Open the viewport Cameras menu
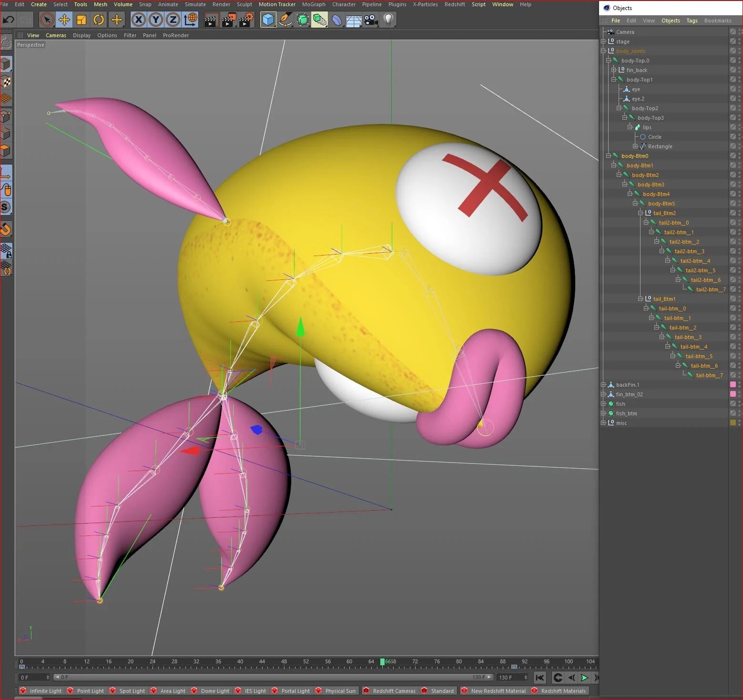The image size is (743, 700). coord(56,35)
